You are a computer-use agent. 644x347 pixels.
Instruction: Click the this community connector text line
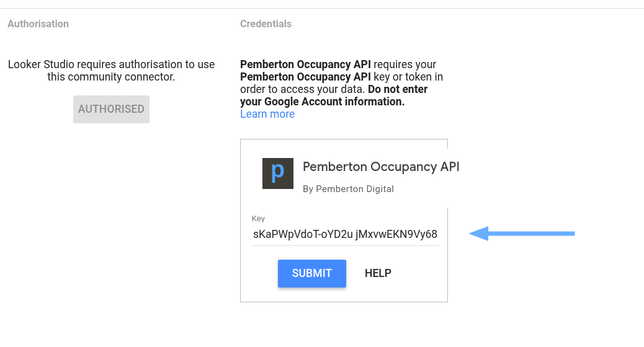pos(111,77)
